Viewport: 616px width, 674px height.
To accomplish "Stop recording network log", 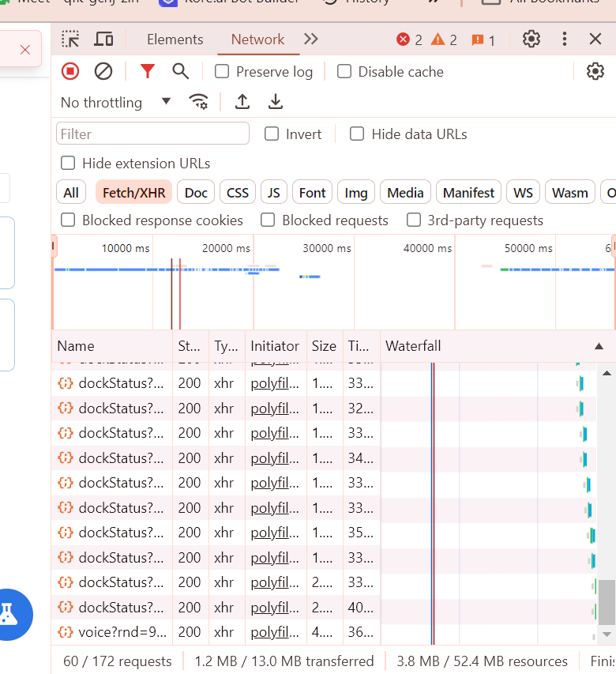I will point(70,72).
